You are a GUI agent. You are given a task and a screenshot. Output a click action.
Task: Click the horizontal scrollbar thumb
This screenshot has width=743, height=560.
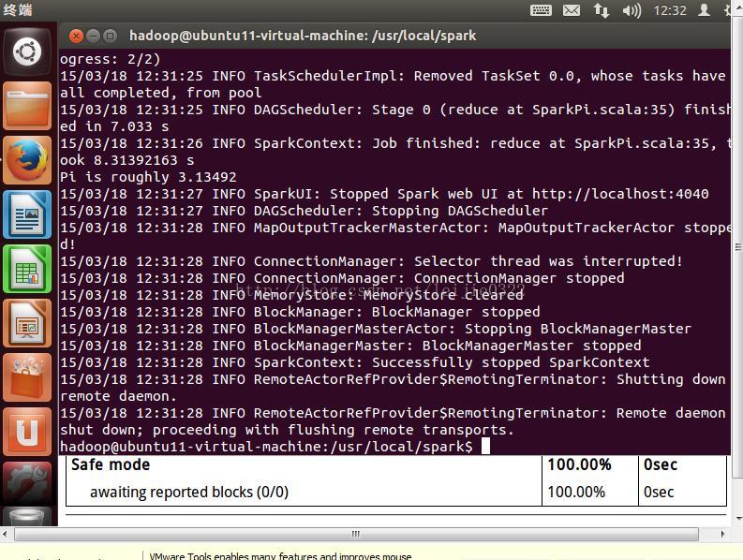coord(356,534)
